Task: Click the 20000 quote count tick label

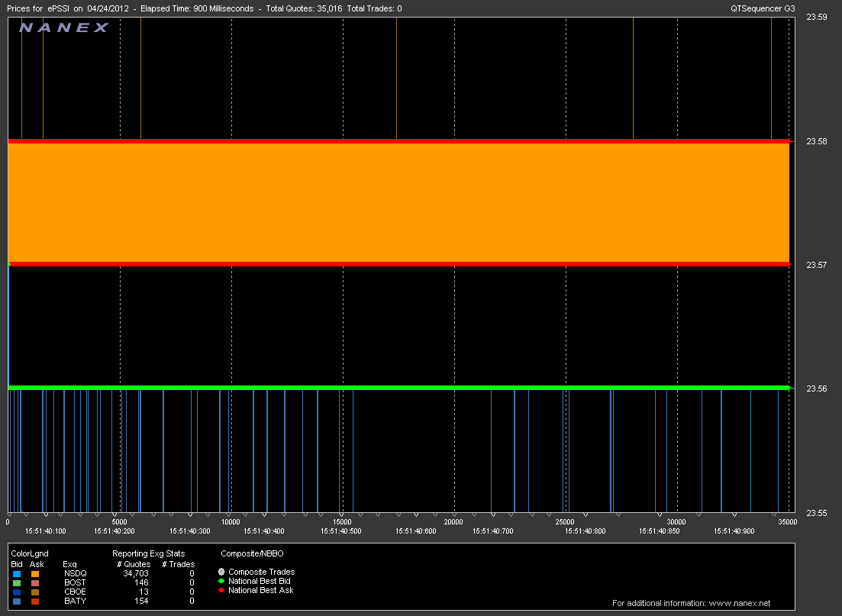Action: 453,522
